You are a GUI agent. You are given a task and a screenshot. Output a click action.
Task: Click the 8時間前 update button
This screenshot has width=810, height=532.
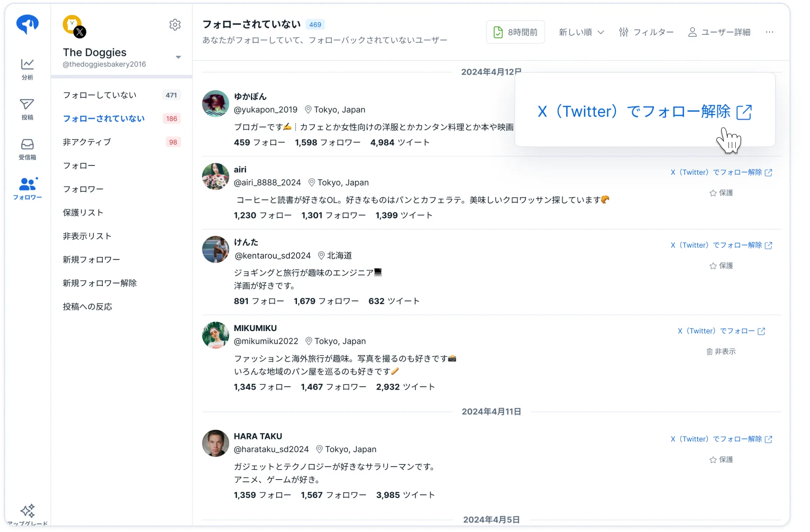click(515, 32)
